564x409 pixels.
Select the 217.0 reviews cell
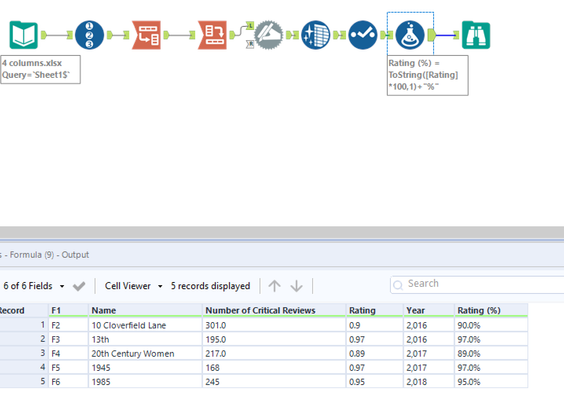click(274, 354)
